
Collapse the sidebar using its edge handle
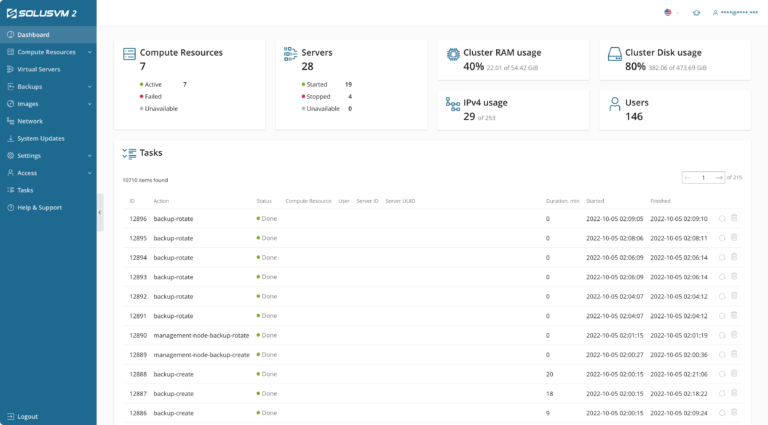click(x=100, y=212)
